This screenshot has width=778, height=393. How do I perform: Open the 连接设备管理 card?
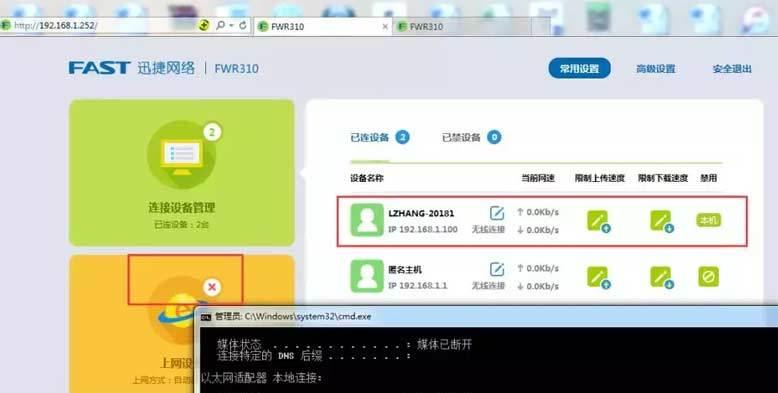182,172
